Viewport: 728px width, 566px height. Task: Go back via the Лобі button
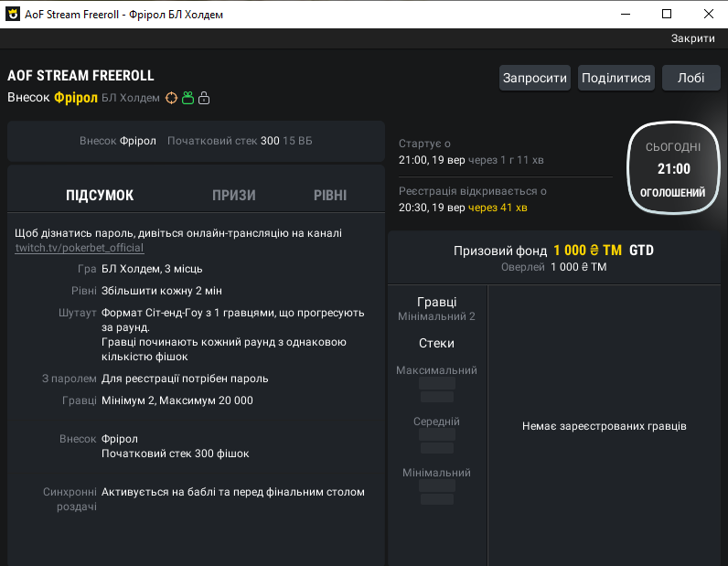coord(691,78)
